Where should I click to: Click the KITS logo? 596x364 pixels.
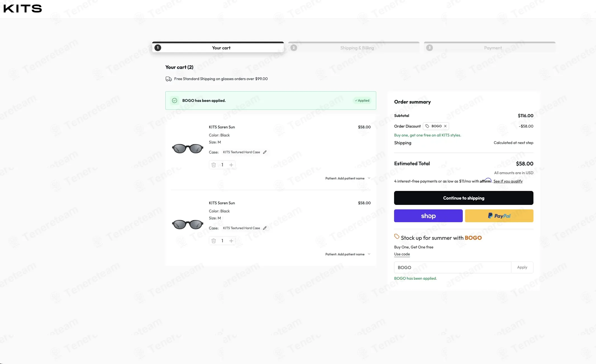click(23, 9)
